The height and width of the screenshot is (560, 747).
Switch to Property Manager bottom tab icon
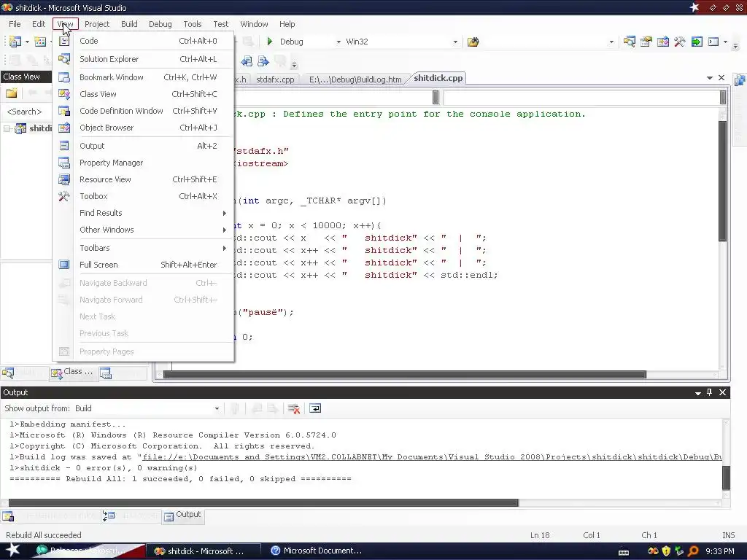click(106, 374)
